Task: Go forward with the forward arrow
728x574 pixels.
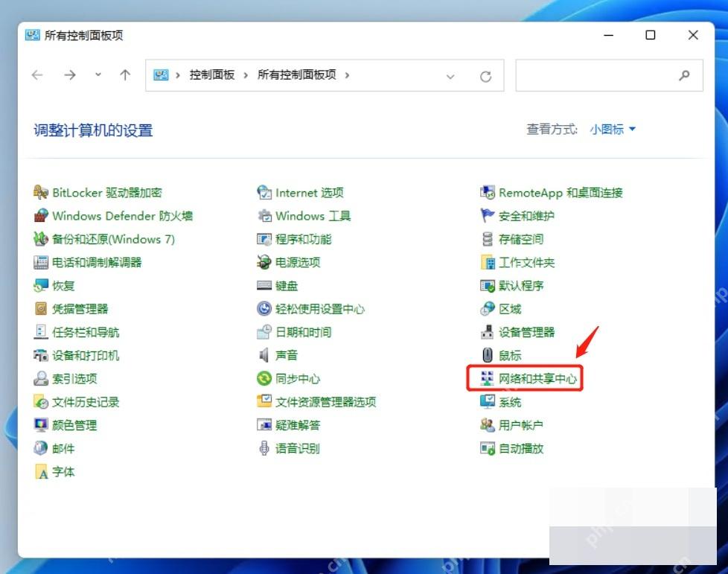Action: pos(70,74)
